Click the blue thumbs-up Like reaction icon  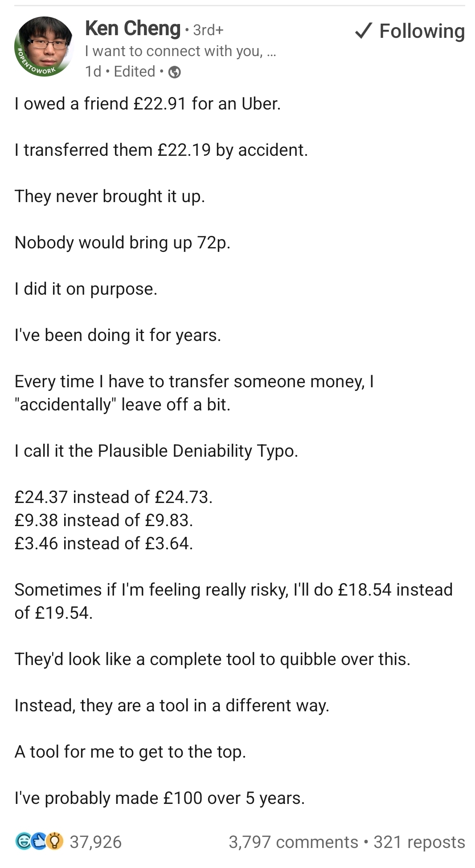(x=39, y=841)
